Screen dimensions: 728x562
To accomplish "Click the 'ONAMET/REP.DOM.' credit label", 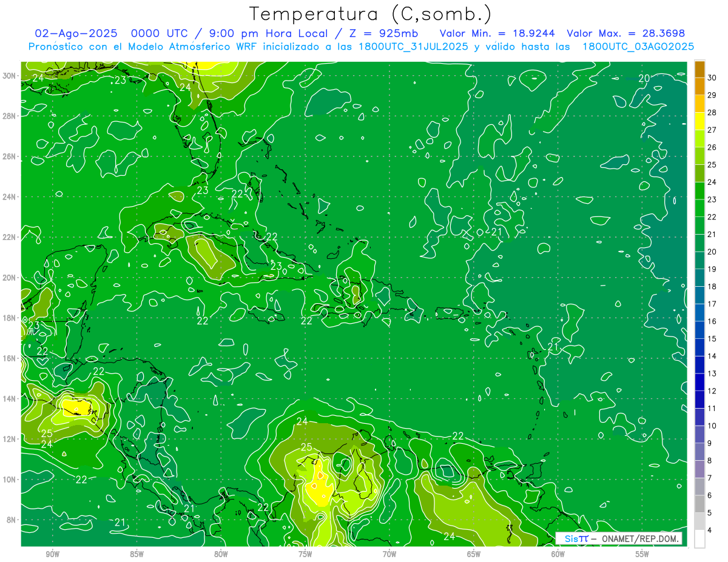I will tap(639, 539).
